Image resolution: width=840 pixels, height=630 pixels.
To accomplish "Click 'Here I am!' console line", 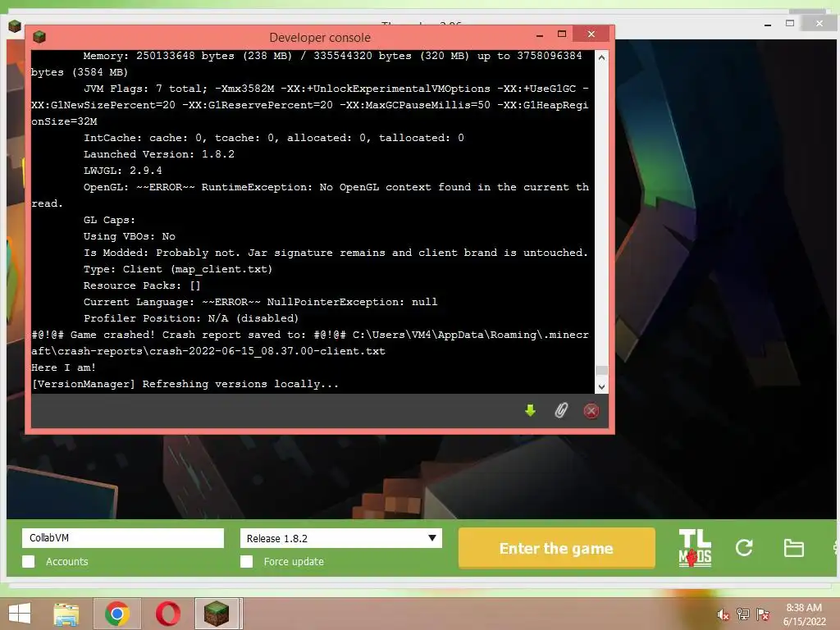I will click(63, 367).
